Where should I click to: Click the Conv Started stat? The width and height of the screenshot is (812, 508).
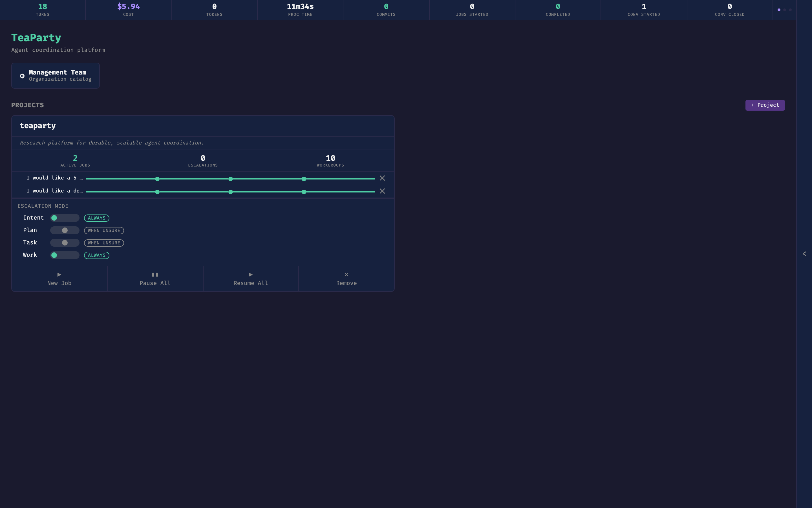click(644, 10)
